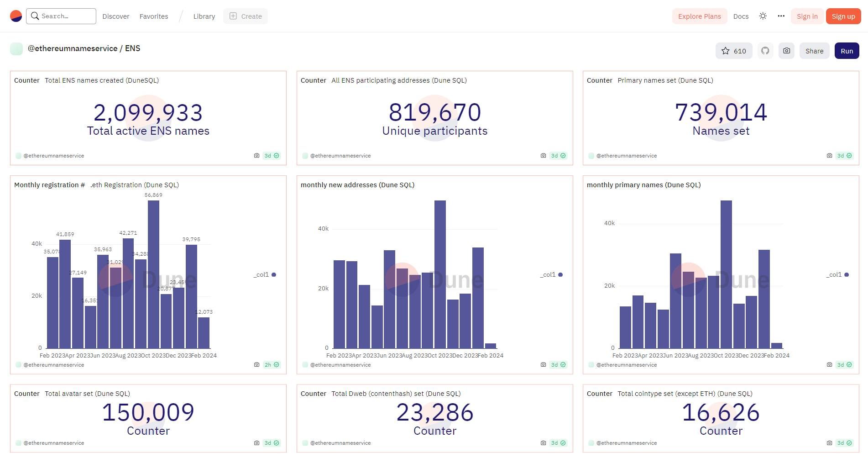Click 3d freshness badge on Total ENS names card

[x=272, y=156]
